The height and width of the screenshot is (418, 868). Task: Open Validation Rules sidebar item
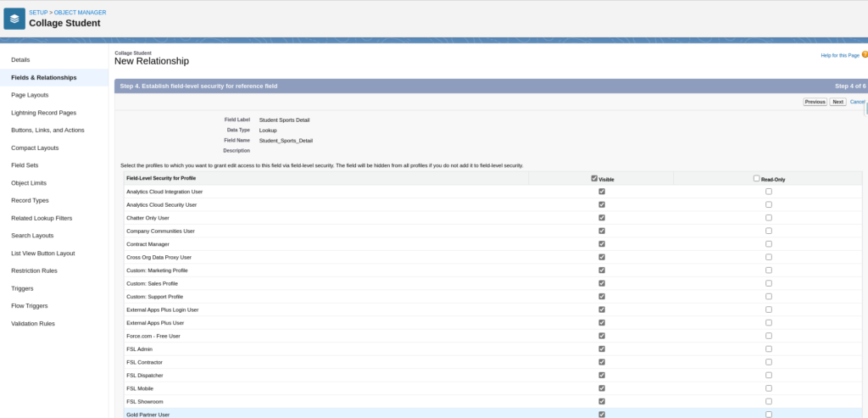coord(33,323)
